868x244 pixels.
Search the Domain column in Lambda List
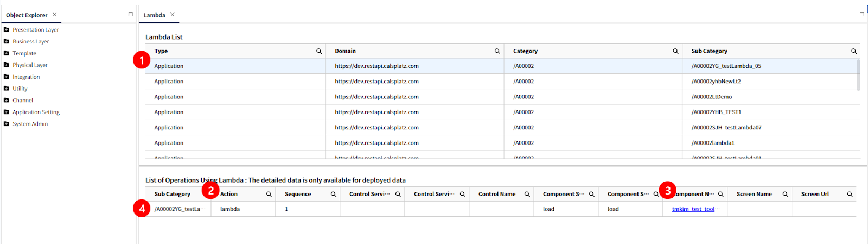497,51
